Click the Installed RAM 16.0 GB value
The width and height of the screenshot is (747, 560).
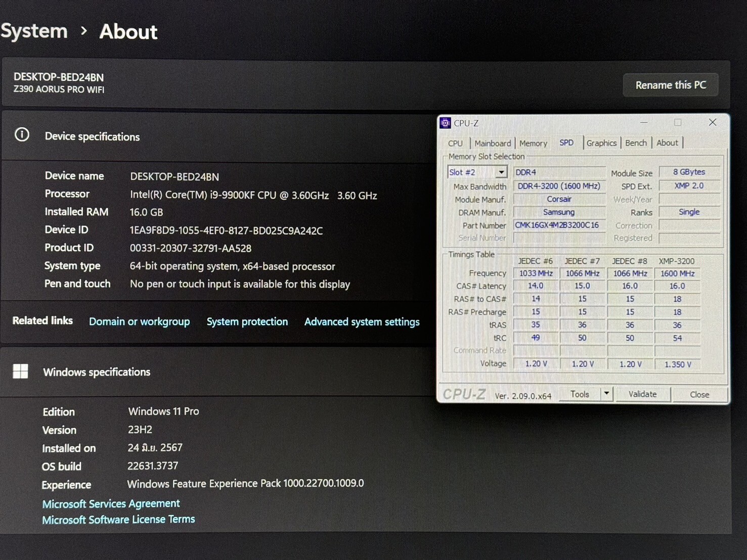click(146, 212)
